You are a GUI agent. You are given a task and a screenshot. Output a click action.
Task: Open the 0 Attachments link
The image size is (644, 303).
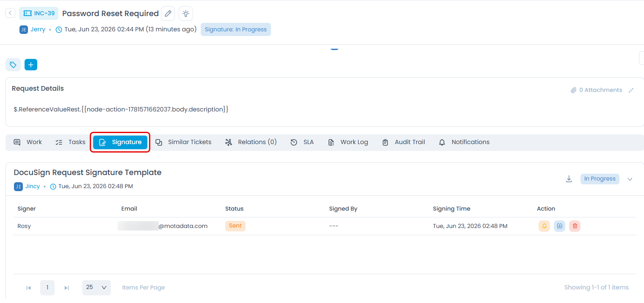[596, 90]
